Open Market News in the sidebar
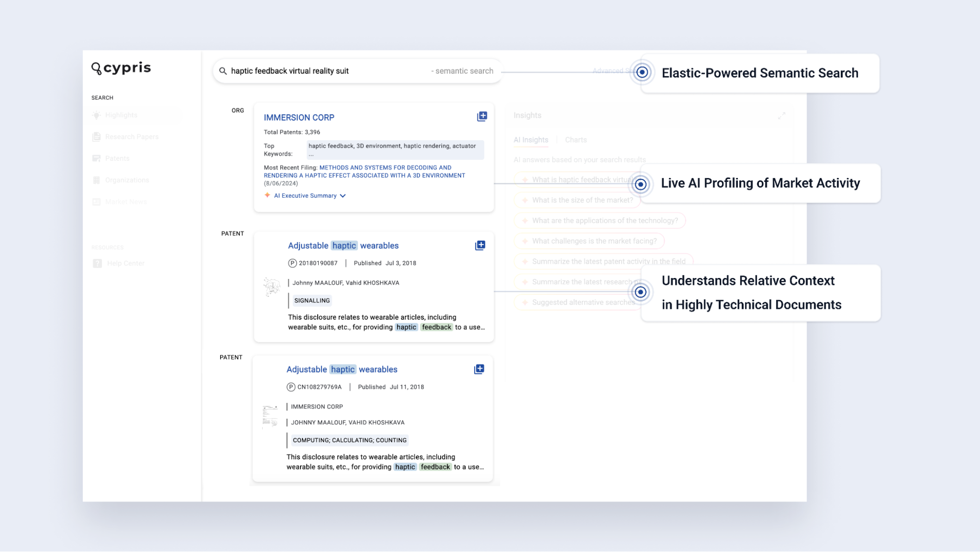 (126, 201)
